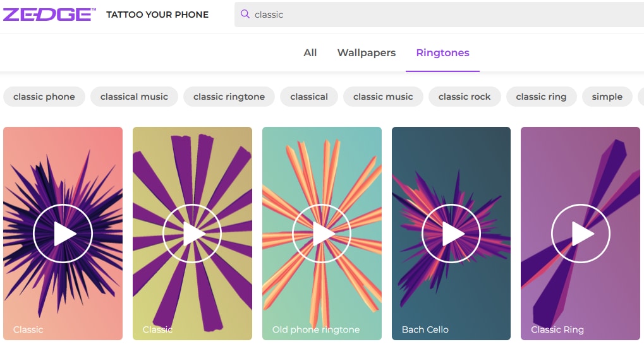Click the "classical" tag chip
Image resolution: width=644 pixels, height=344 pixels.
309,97
